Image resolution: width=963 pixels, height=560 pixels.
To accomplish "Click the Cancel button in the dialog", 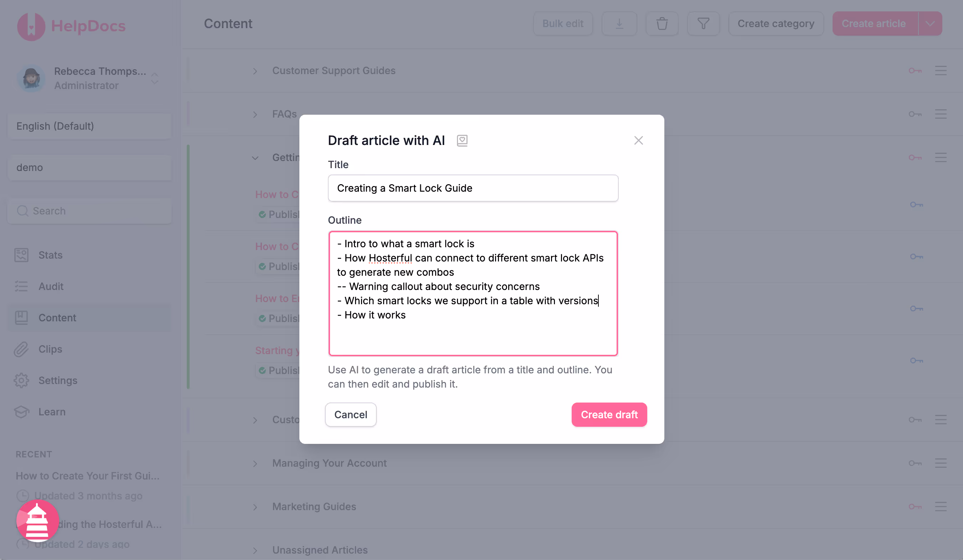I will coord(350,414).
